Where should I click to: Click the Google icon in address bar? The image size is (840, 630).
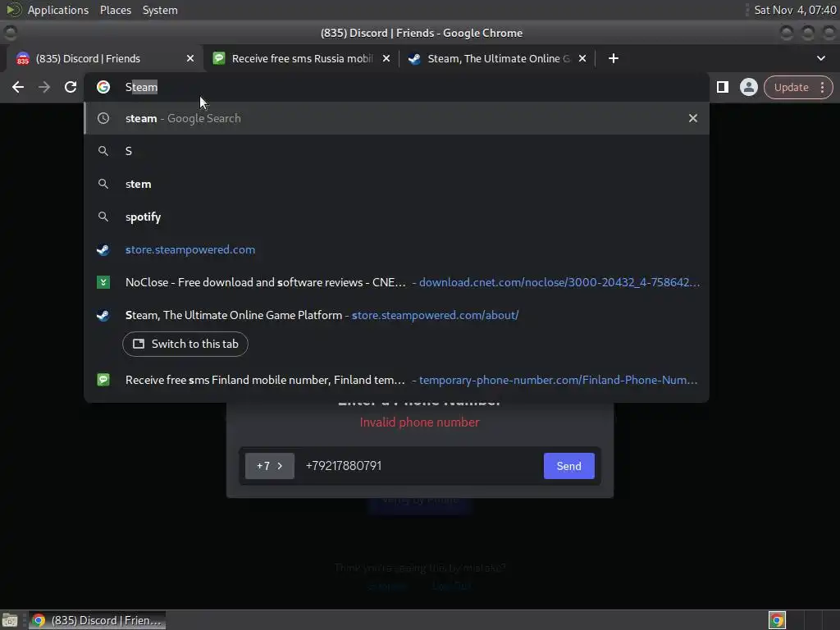tap(103, 87)
